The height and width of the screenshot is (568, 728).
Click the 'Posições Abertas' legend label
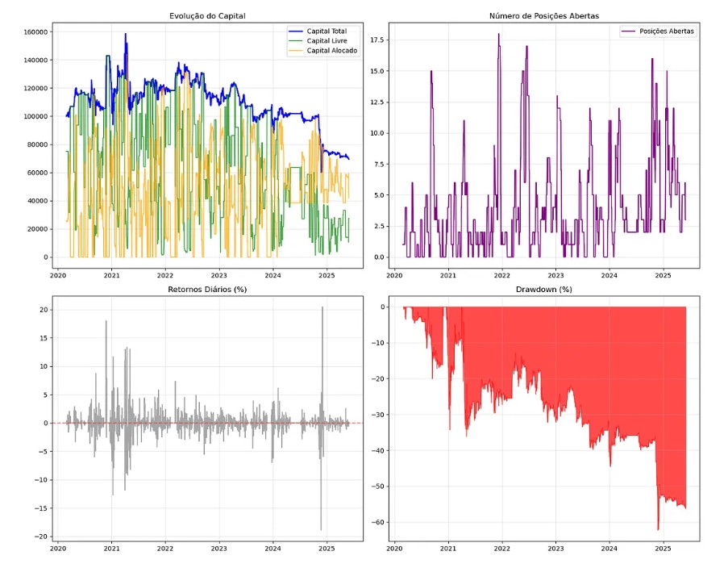(x=667, y=31)
